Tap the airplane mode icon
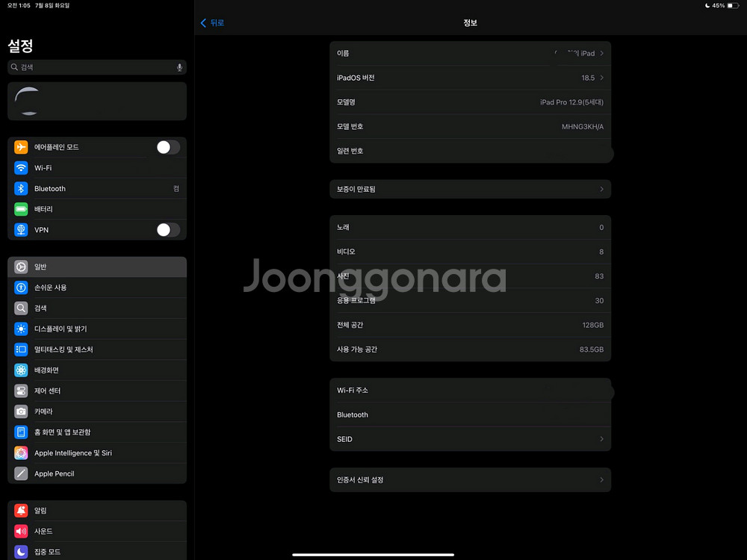The height and width of the screenshot is (560, 747). pos(21,147)
